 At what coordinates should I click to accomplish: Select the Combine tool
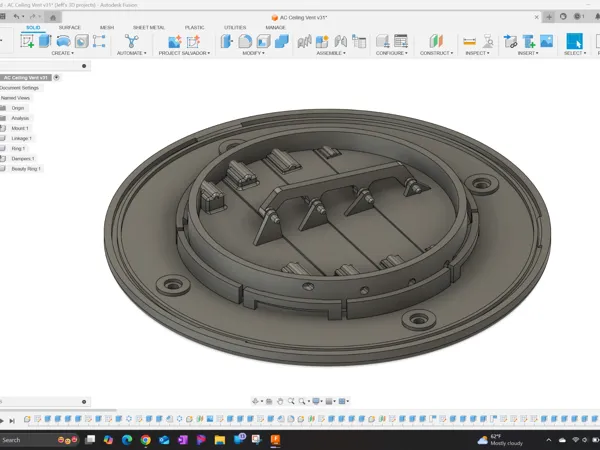pos(282,41)
